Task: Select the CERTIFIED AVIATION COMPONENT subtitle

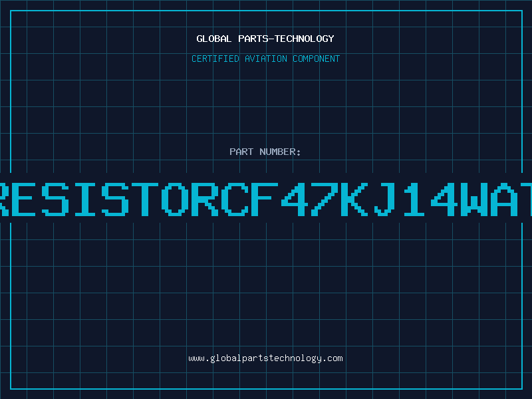Action: 265,59
